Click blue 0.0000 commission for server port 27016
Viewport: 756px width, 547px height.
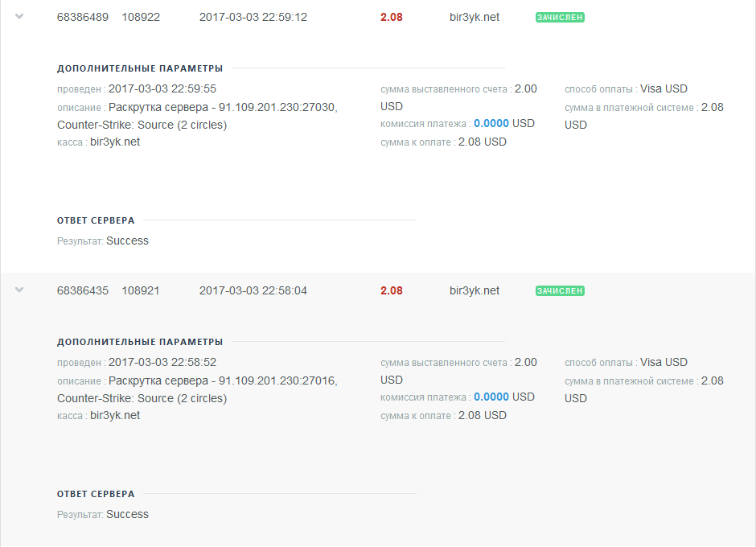click(491, 397)
